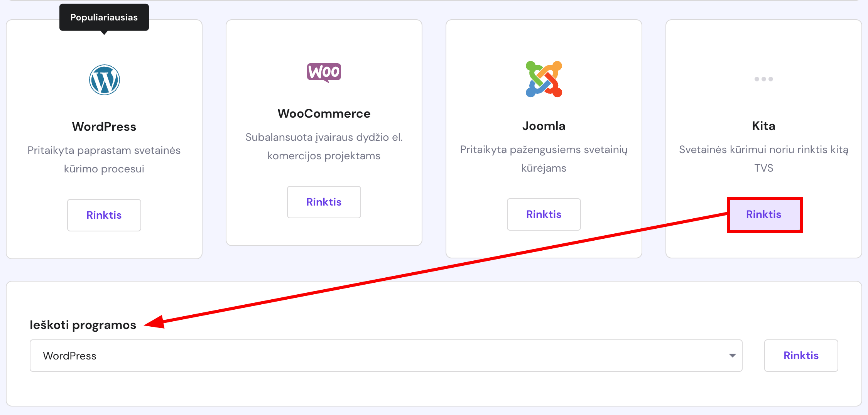Click the Joomla description text
The height and width of the screenshot is (415, 868).
(544, 159)
